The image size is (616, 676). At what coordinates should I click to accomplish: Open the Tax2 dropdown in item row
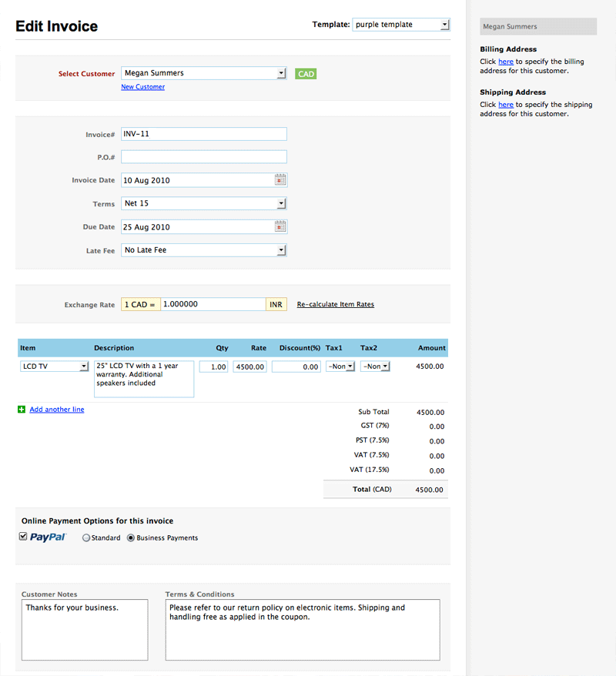tap(375, 366)
